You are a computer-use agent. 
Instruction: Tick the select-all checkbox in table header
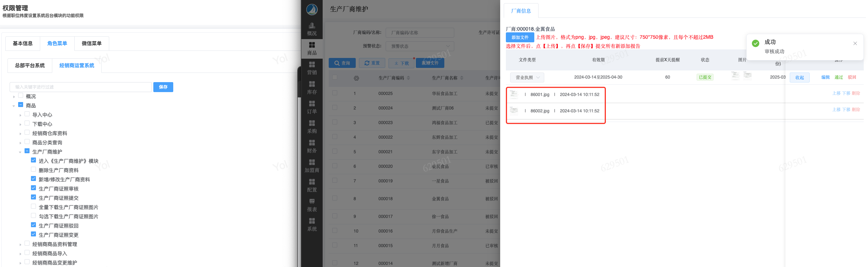(335, 78)
